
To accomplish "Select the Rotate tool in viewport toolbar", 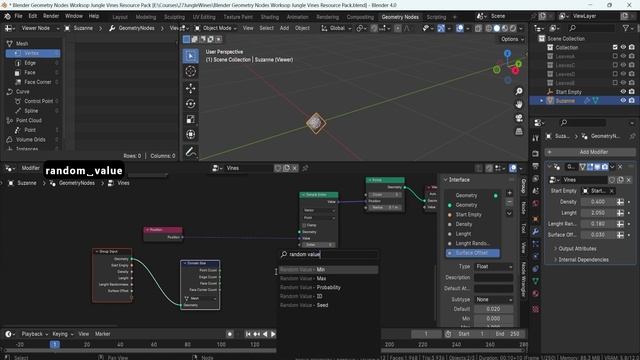I will pos(190,104).
